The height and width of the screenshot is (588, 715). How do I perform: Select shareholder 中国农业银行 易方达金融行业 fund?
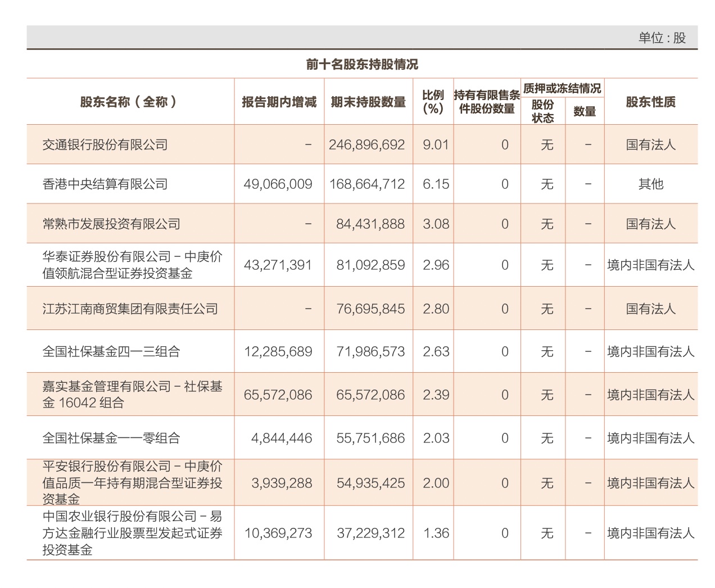(133, 533)
